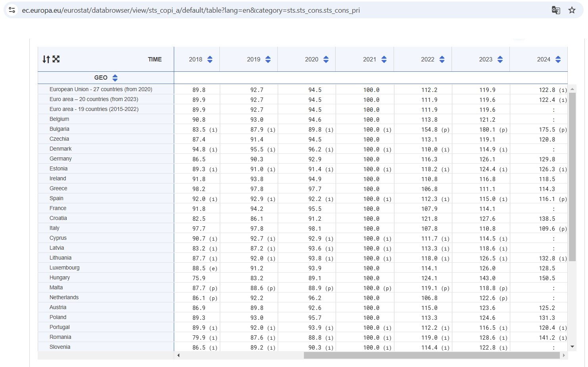Sort rows using the GEO arrows
The width and height of the screenshot is (588, 367).
click(x=115, y=78)
